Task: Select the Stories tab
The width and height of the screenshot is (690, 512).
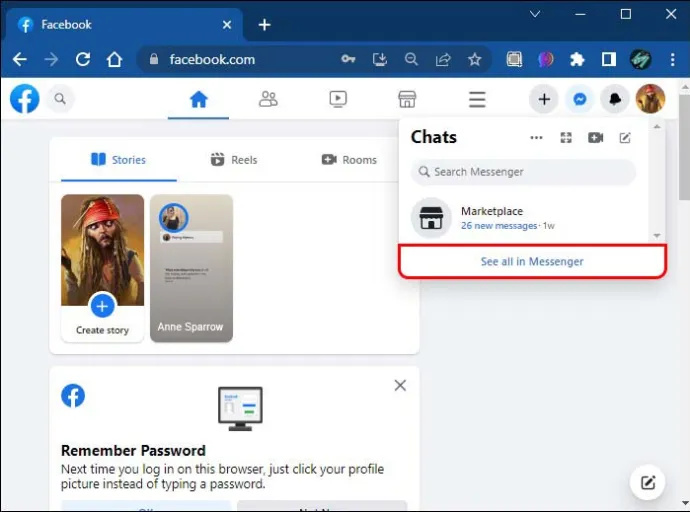Action: (118, 160)
